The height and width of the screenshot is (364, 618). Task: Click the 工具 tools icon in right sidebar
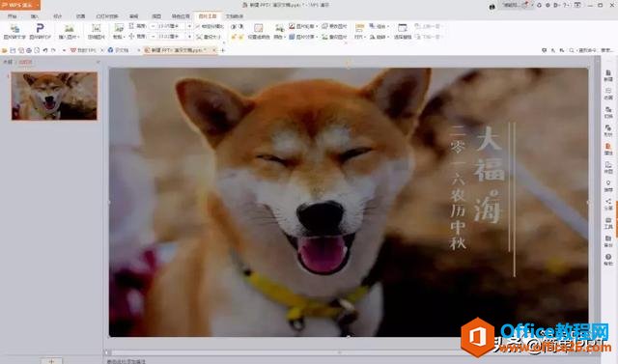pyautogui.click(x=608, y=223)
